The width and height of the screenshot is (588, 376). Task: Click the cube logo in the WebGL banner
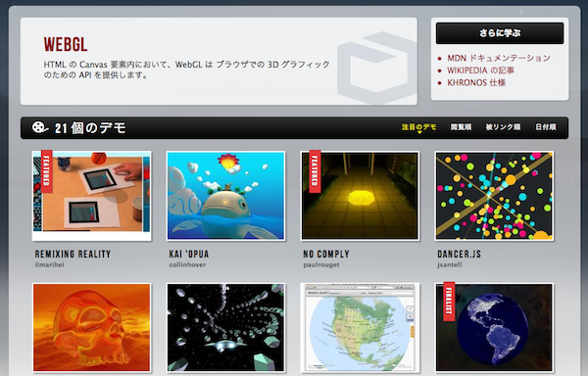376,68
